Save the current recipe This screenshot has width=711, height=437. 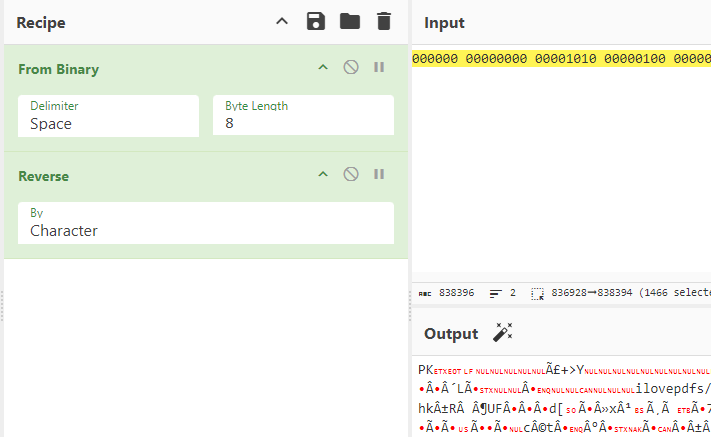pos(316,21)
